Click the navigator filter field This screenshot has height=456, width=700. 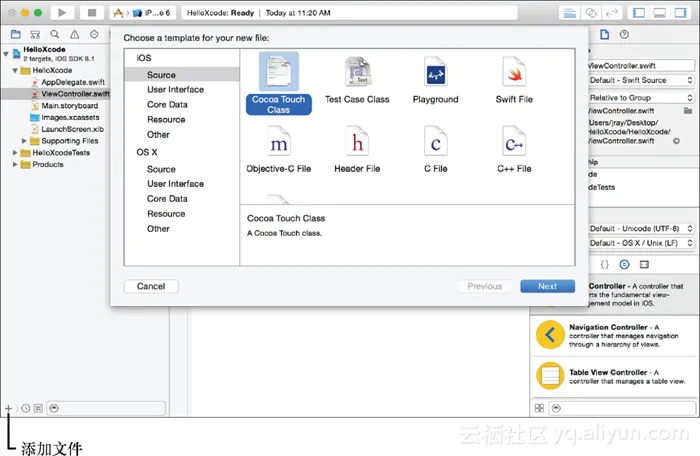pyautogui.click(x=106, y=408)
